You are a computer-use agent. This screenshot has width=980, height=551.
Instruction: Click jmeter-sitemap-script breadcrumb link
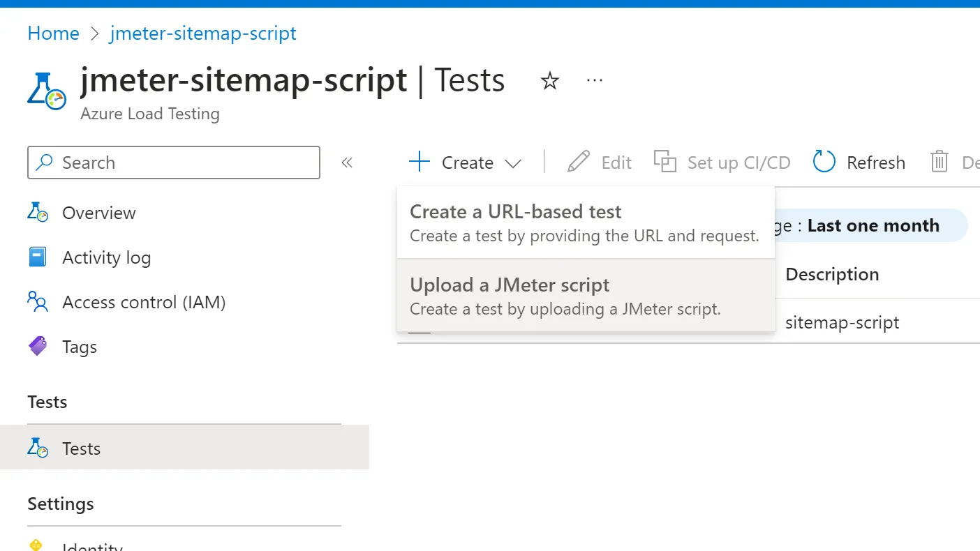coord(202,33)
